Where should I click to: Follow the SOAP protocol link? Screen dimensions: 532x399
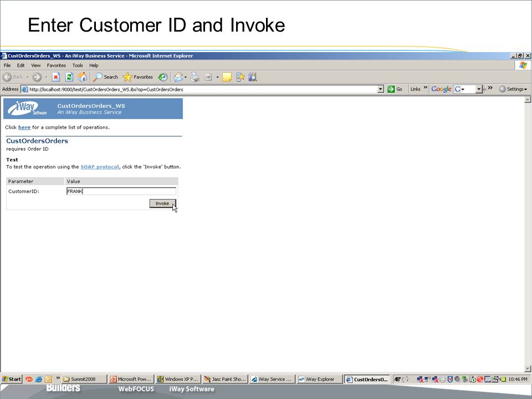100,167
